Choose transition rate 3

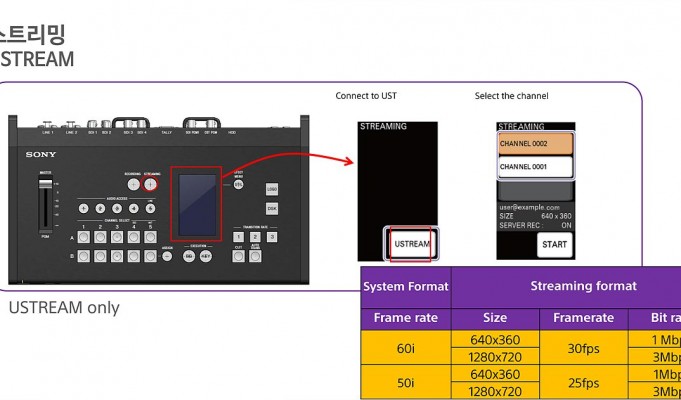pyautogui.click(x=271, y=237)
